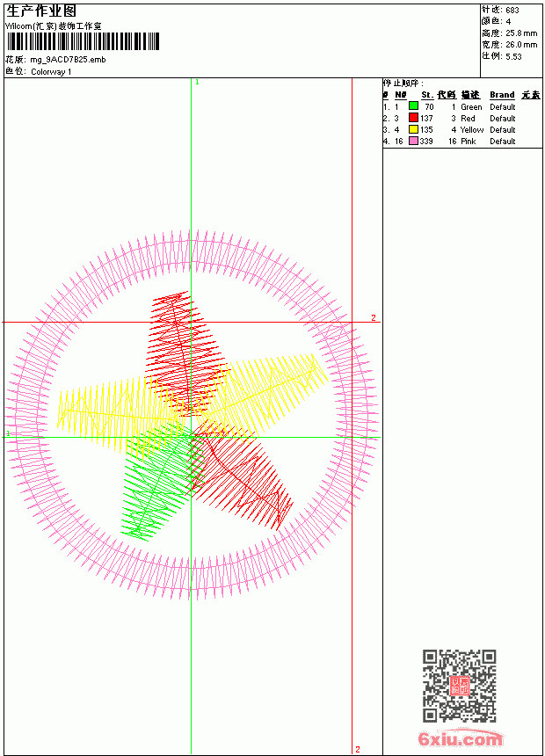Screen dimensions: 545x756
Task: Click the red marker 2 at right of horizontal line
Action: coord(374,317)
